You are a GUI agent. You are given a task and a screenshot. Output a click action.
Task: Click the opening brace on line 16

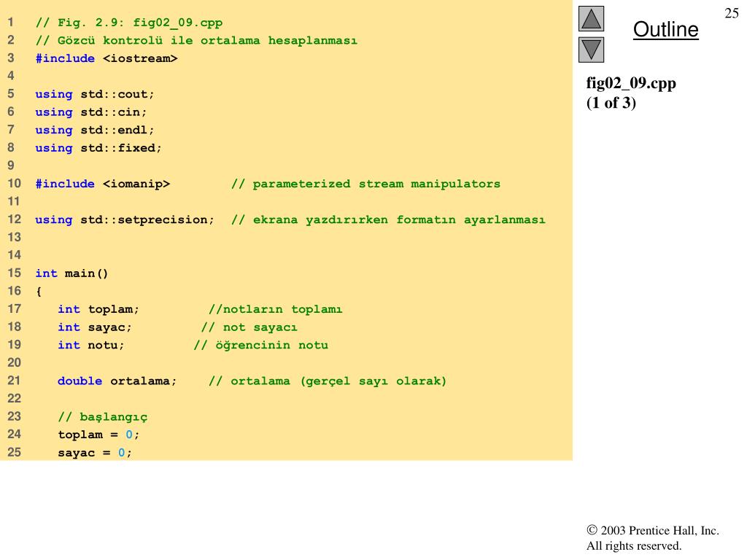pyautogui.click(x=39, y=292)
